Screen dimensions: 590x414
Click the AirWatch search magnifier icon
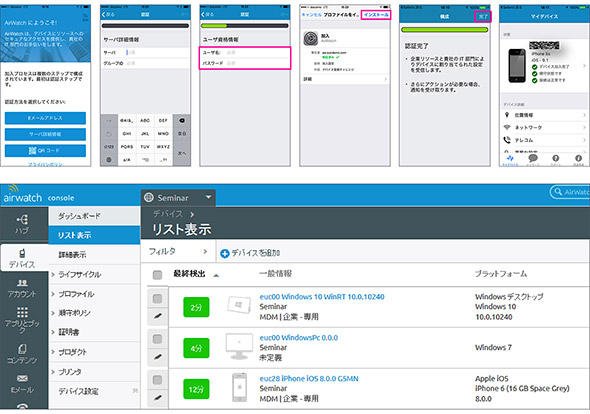point(558,192)
